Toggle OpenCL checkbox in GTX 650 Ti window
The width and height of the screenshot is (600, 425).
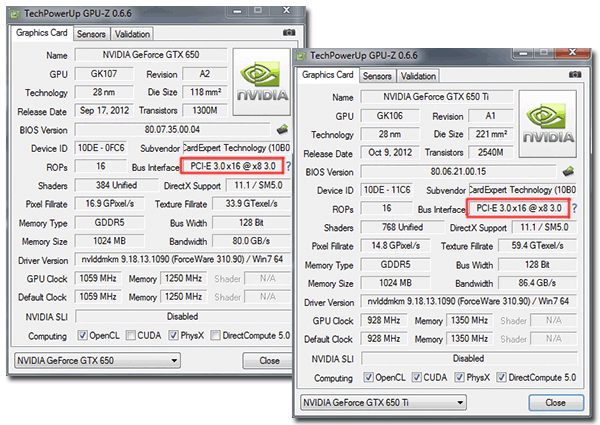point(368,377)
